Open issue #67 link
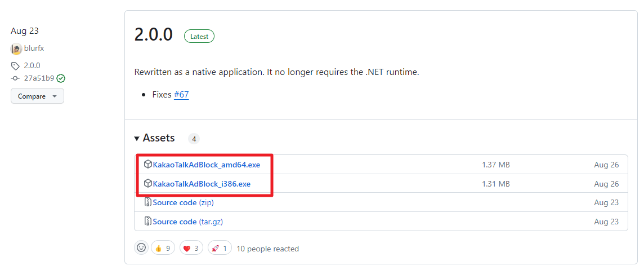The width and height of the screenshot is (644, 270). 181,95
